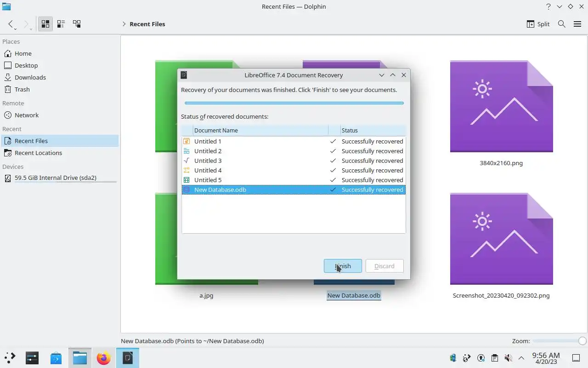Open Trash in Places panel

click(60, 89)
